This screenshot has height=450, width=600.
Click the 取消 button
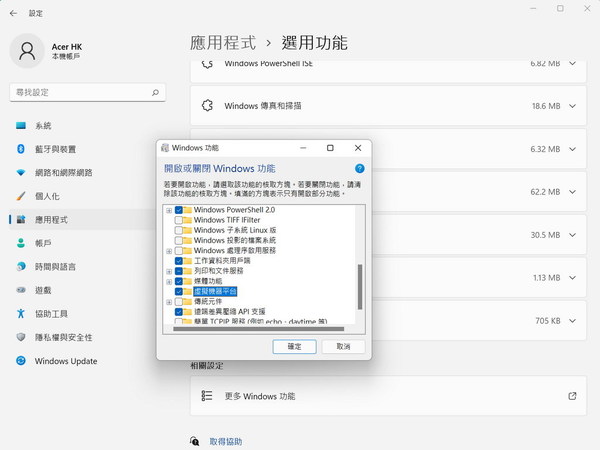pyautogui.click(x=343, y=346)
